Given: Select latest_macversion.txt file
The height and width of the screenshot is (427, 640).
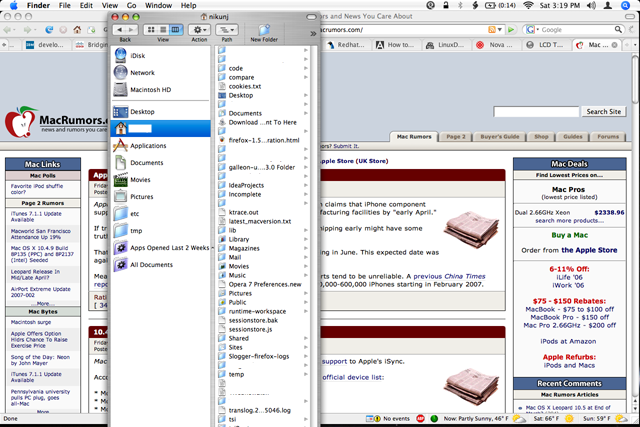Looking at the screenshot, I should [260, 221].
